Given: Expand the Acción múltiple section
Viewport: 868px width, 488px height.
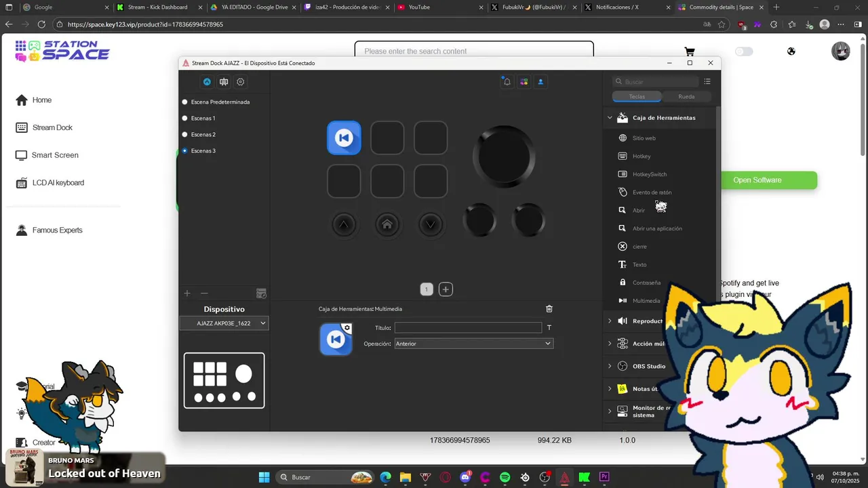Looking at the screenshot, I should 610,344.
